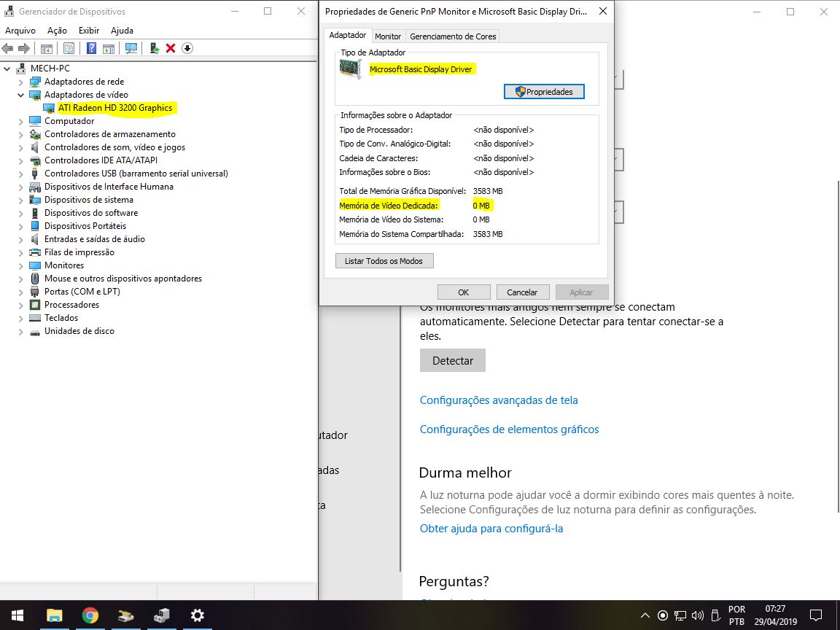840x630 pixels.
Task: Open the Ajuda menu
Action: coord(122,31)
